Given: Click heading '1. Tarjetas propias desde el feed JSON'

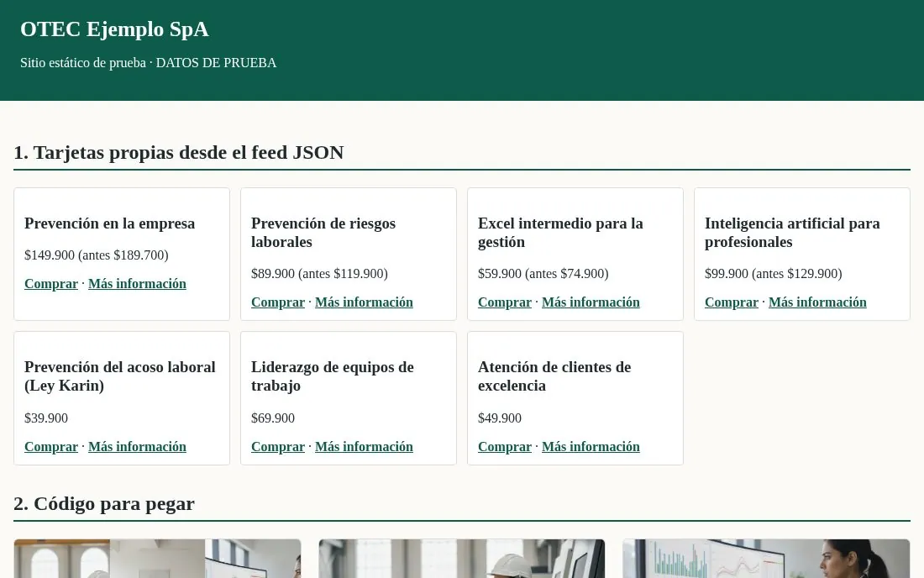Looking at the screenshot, I should tap(179, 153).
